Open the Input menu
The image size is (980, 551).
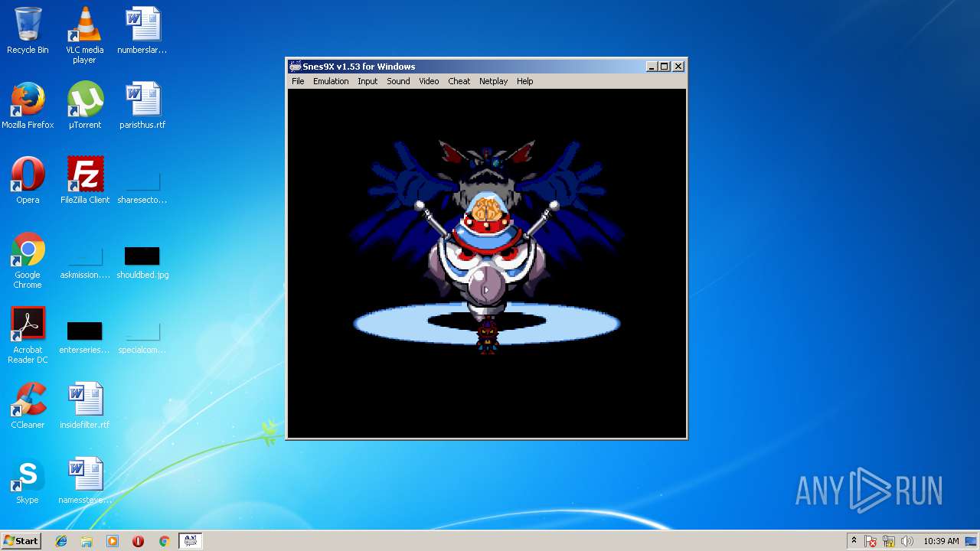point(367,81)
